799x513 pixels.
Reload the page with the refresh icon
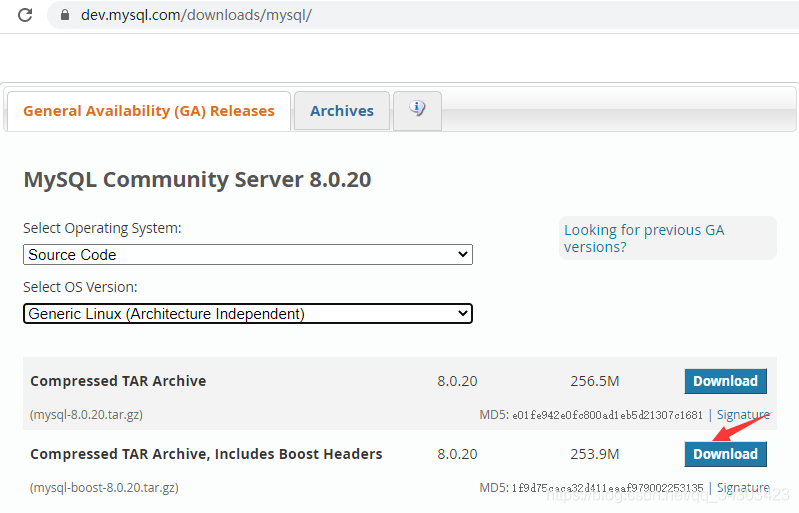[25, 15]
